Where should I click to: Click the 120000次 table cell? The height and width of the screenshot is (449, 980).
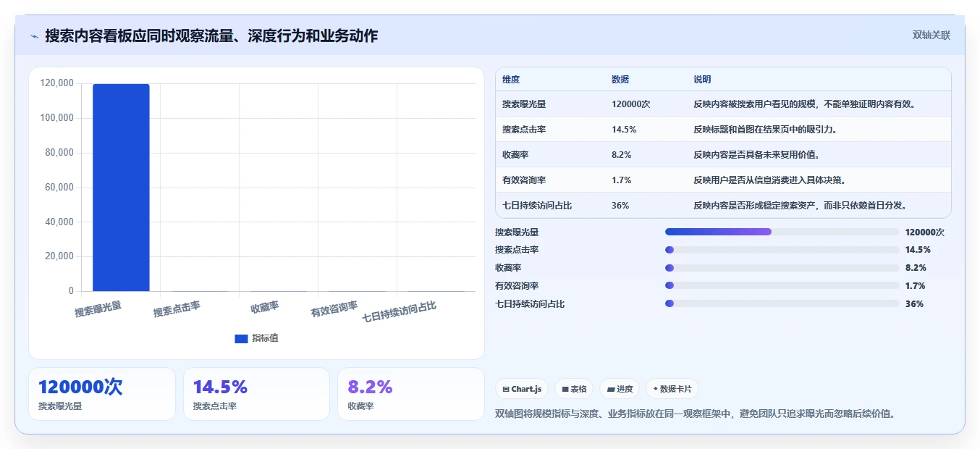[x=631, y=104]
